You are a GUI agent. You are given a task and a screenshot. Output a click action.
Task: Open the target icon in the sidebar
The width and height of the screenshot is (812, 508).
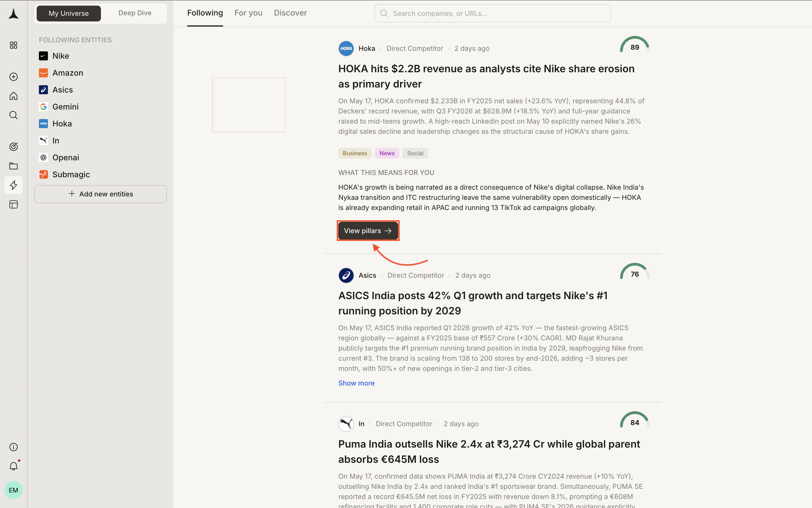tap(14, 146)
